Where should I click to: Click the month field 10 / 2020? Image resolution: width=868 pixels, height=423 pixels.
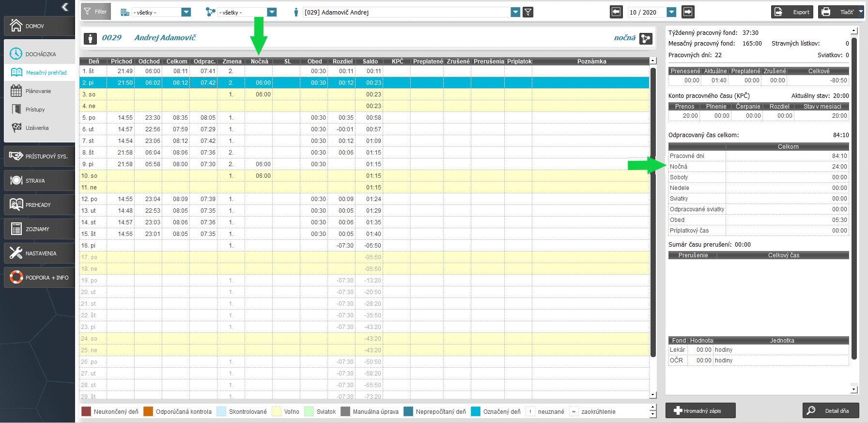[647, 12]
